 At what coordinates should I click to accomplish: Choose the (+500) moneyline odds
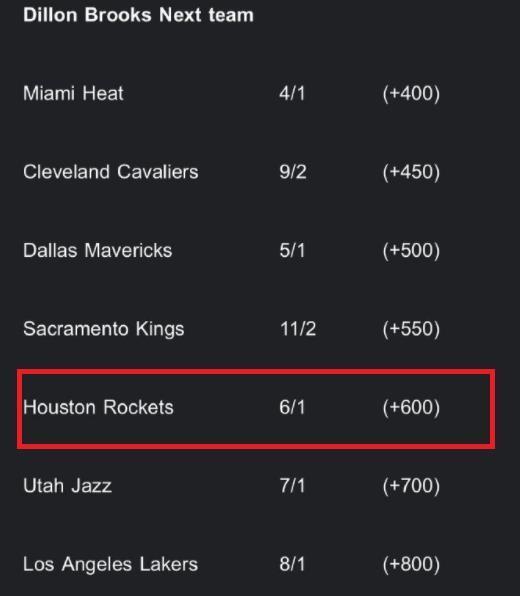pyautogui.click(x=411, y=250)
